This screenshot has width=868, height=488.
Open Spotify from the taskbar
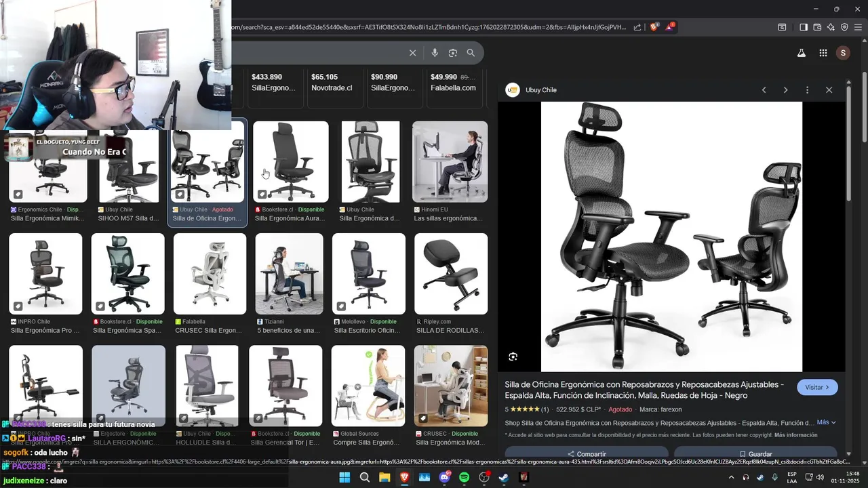(464, 477)
